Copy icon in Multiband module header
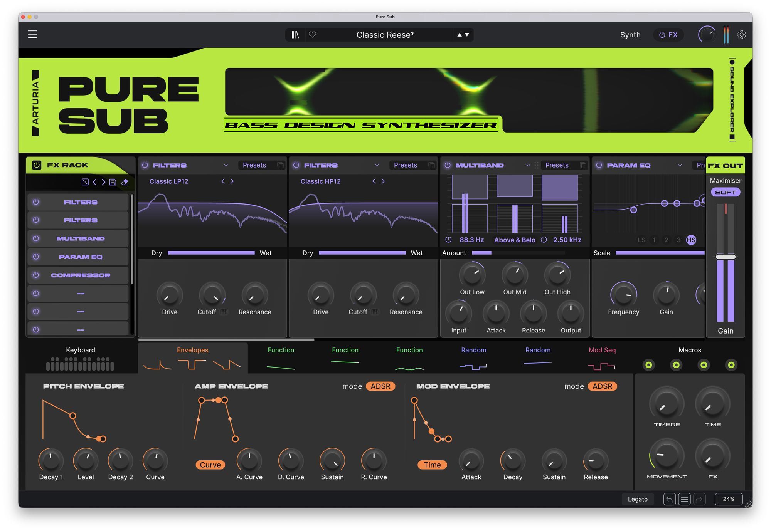Viewport: 771px width, 532px height. coord(583,165)
